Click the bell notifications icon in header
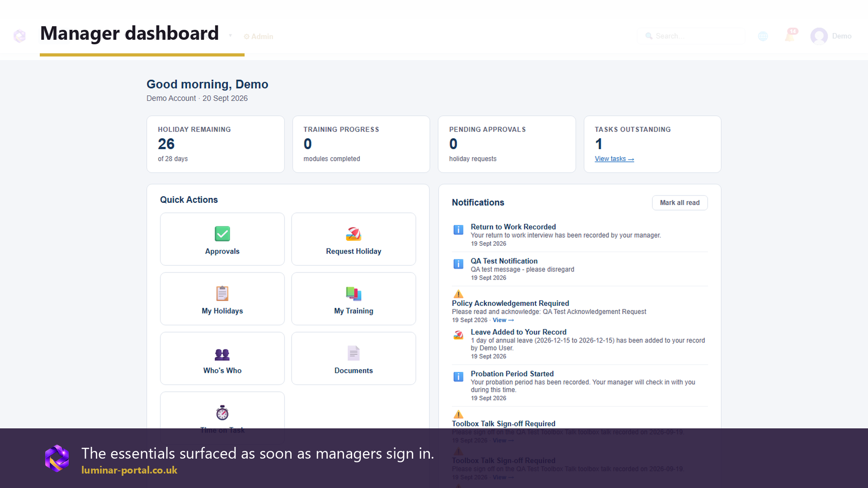Viewport: 868px width, 488px height. (x=791, y=35)
